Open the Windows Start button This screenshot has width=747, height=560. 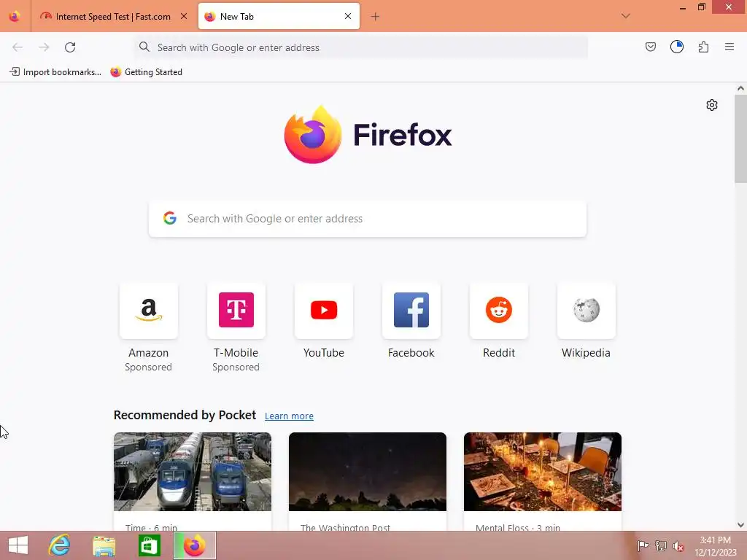18,545
